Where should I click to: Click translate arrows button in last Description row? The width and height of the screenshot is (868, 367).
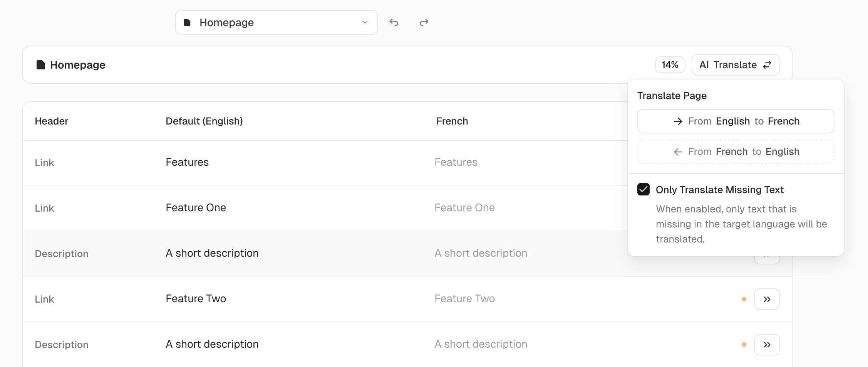767,345
